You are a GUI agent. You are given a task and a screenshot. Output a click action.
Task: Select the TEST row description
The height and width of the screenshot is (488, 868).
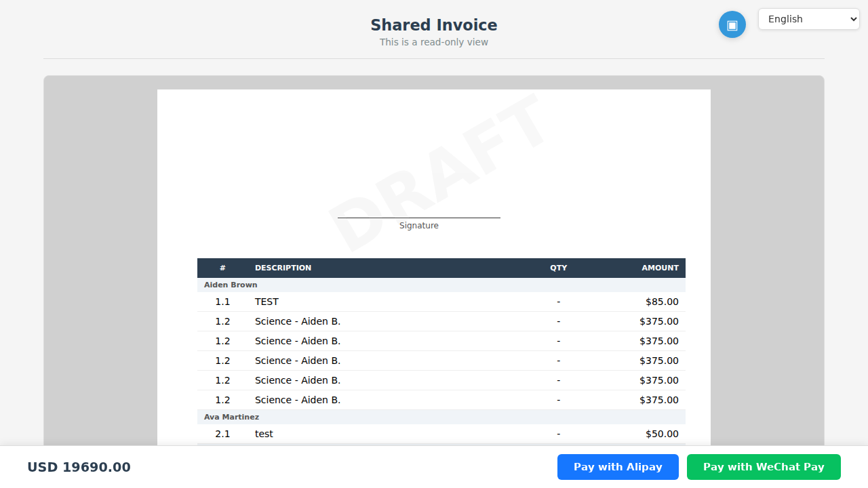pyautogui.click(x=267, y=302)
